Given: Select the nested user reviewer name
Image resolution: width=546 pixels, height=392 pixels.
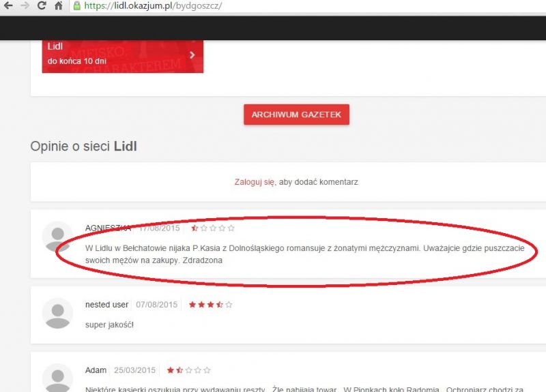Looking at the screenshot, I should [107, 305].
